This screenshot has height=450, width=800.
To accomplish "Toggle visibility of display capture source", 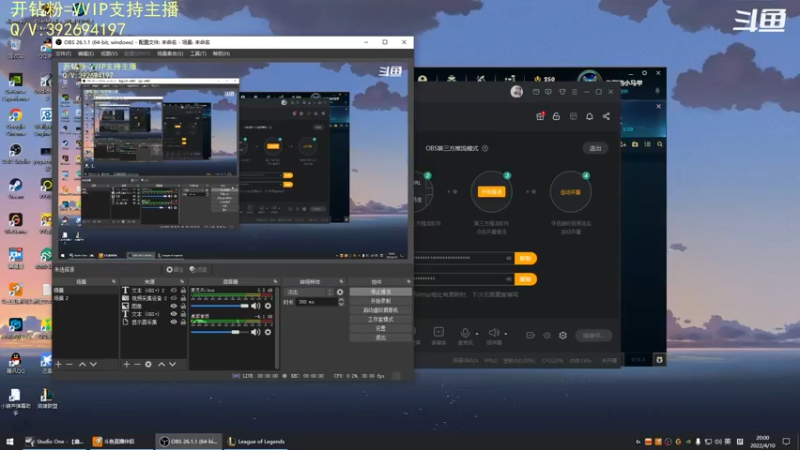I will click(173, 322).
